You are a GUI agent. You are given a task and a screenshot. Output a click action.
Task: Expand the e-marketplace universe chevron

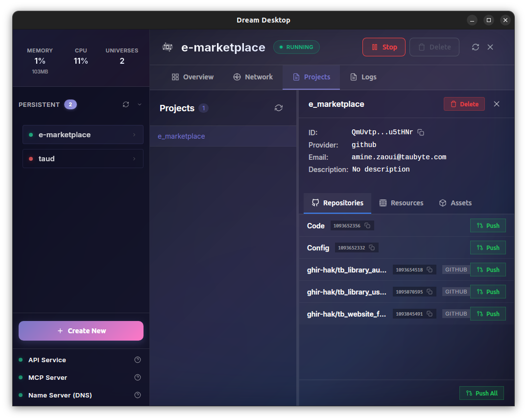coord(134,134)
